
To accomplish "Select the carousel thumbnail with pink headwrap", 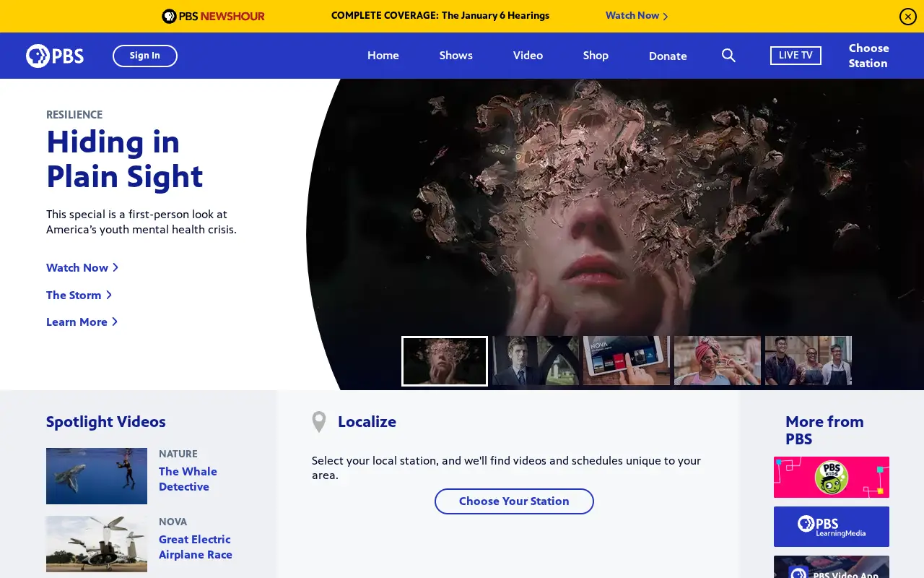I will [718, 361].
